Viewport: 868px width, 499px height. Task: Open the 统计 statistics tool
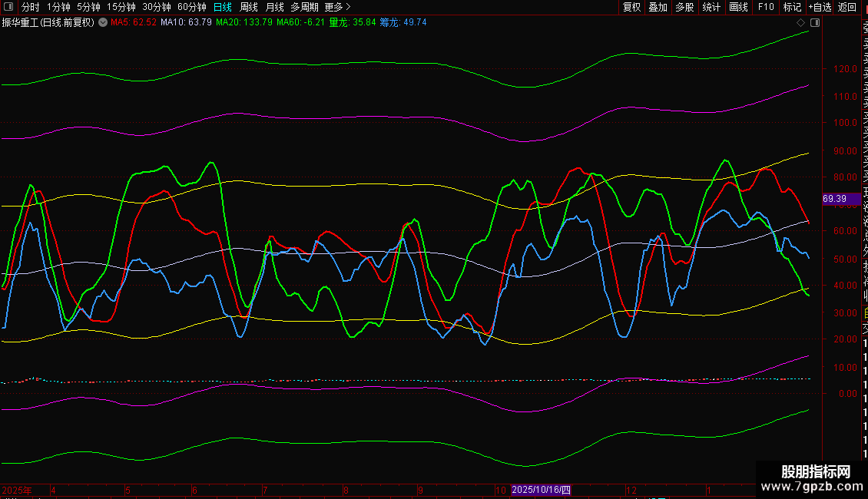[x=711, y=7]
